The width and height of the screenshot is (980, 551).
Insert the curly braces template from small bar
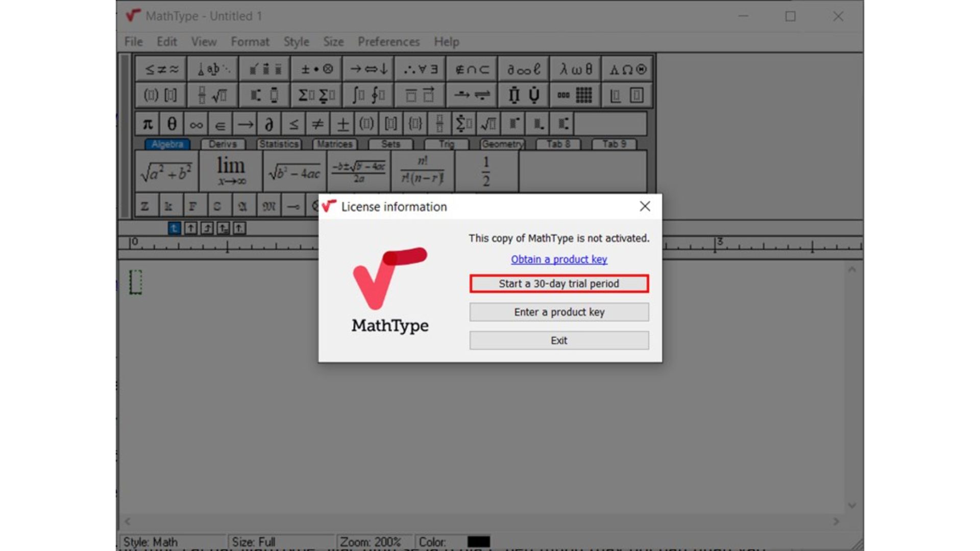[415, 124]
